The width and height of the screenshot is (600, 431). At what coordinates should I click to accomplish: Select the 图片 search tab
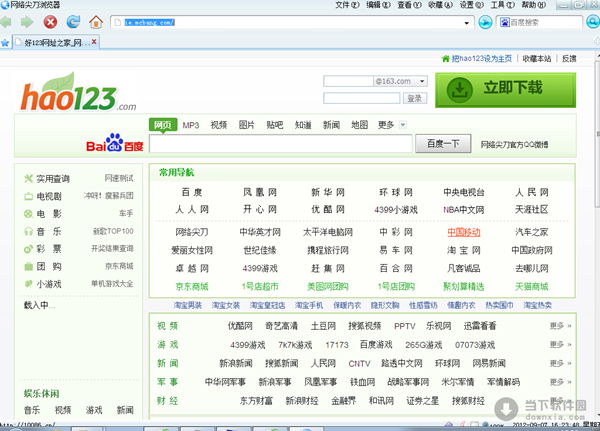[x=246, y=125]
